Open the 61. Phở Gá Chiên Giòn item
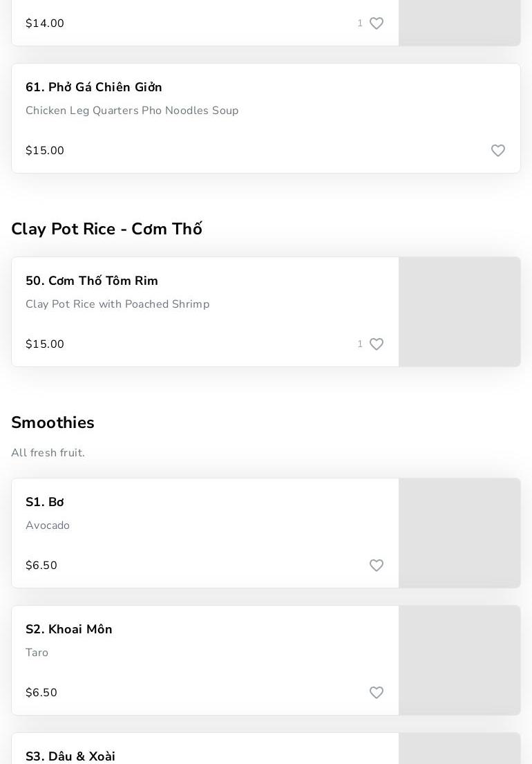 [94, 88]
